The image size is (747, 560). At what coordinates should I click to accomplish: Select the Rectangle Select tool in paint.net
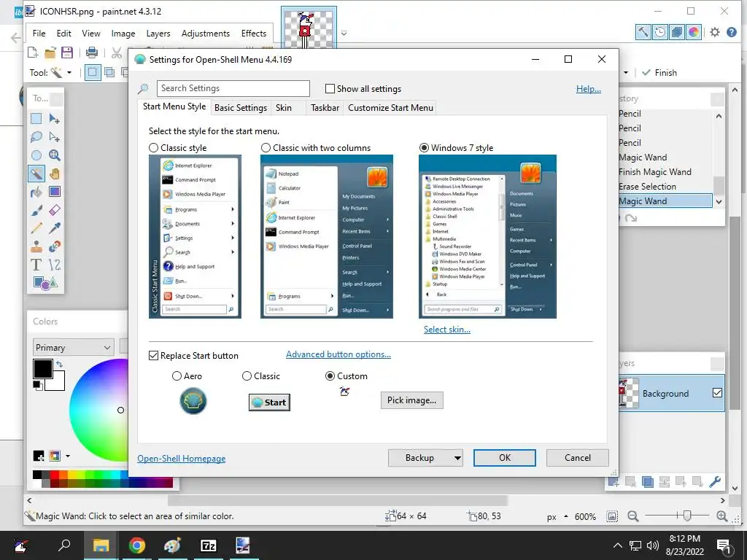[36, 119]
